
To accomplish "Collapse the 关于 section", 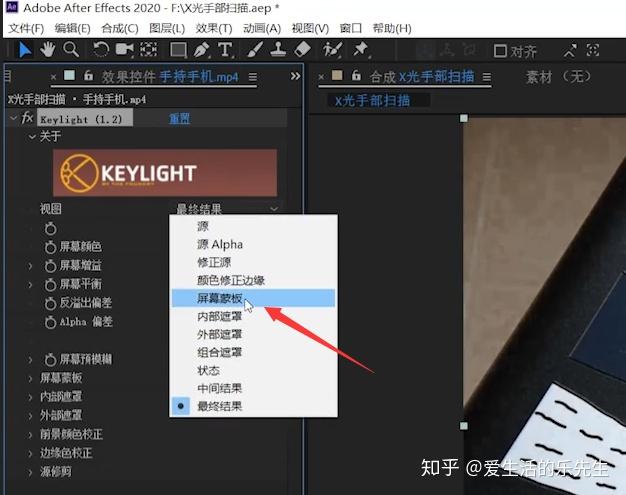I will pos(32,137).
